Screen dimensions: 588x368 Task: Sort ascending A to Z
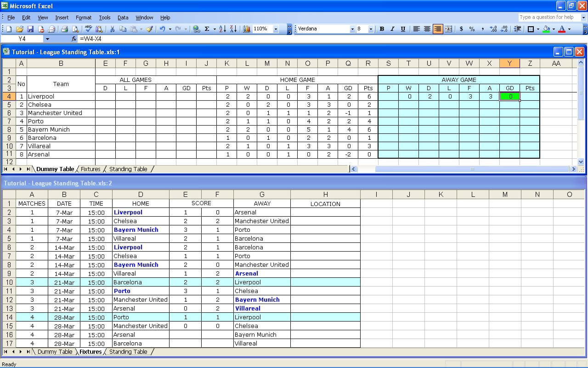point(222,29)
